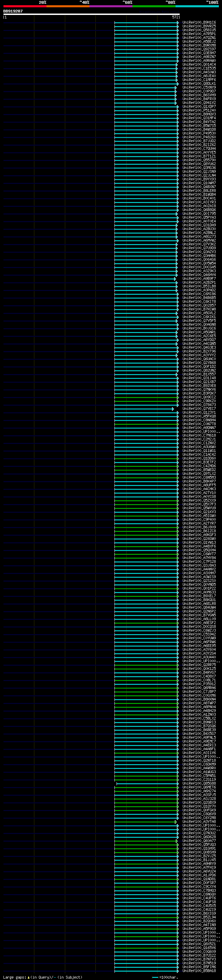Screen dimensions: 222x980
Task: Select the UniRef100_A5FKQ8 label
Action: point(199,416)
